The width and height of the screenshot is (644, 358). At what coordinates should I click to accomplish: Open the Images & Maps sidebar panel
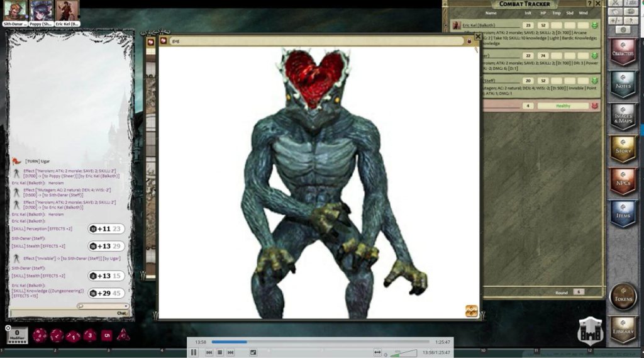point(623,117)
